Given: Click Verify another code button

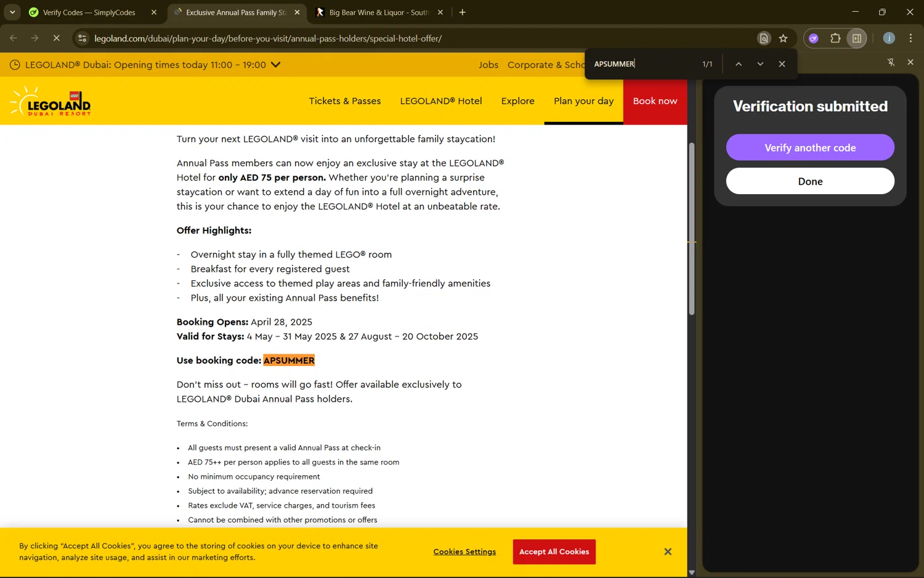Looking at the screenshot, I should click(810, 147).
